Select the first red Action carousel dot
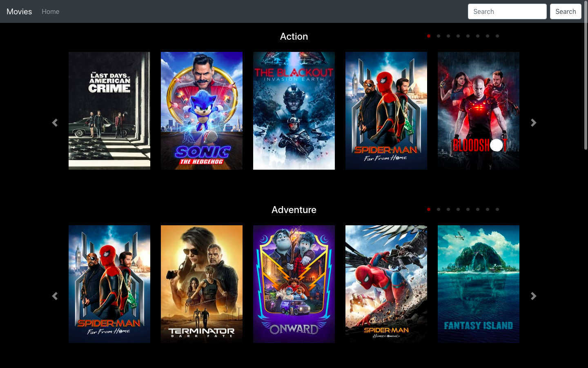Screen dimensions: 588x368 429,36
